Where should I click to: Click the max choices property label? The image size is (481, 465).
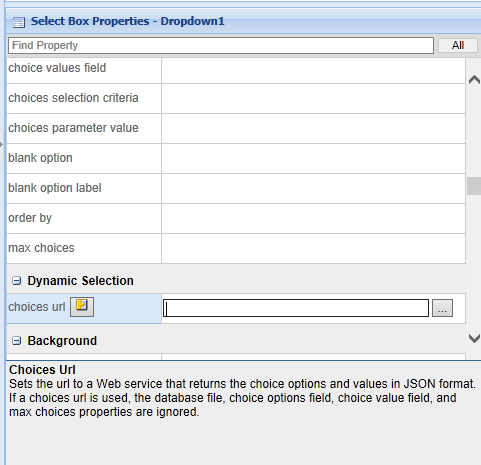coord(41,248)
